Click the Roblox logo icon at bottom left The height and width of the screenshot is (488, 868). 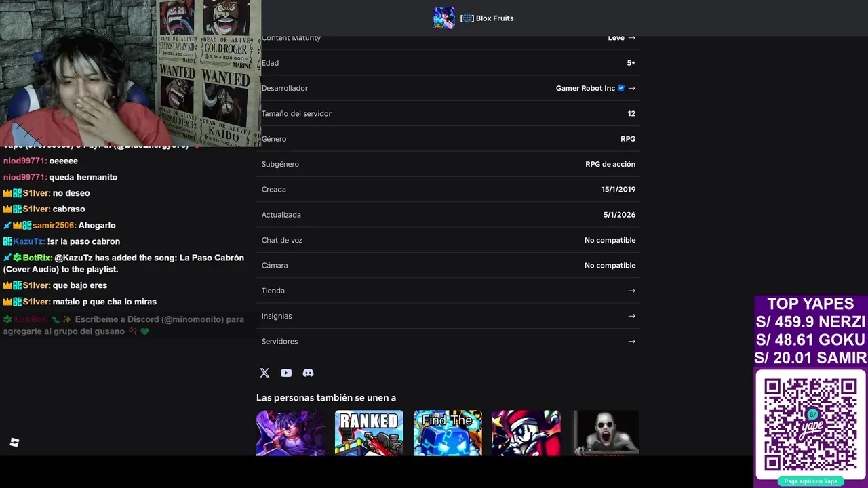pyautogui.click(x=14, y=443)
